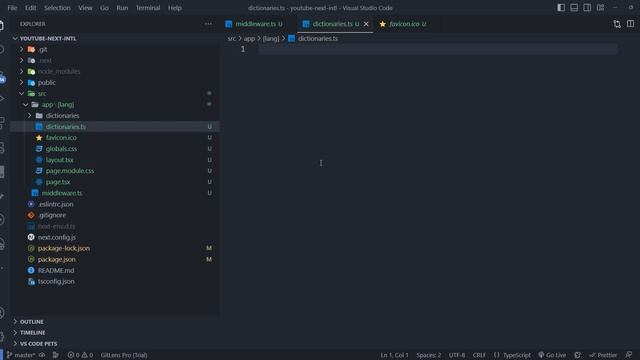Open Customize Layout icon in title bar
The width and height of the screenshot is (640, 360).
point(600,8)
